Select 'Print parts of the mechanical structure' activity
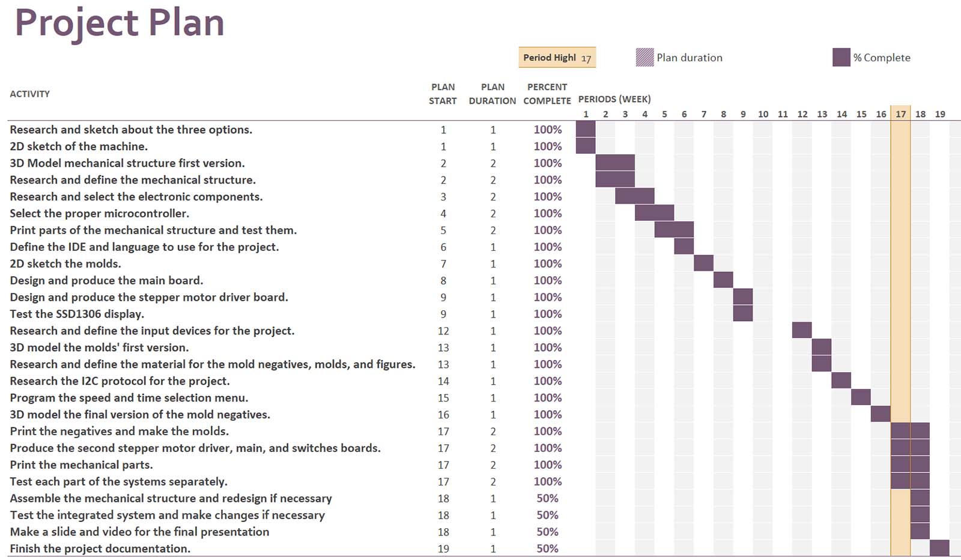 153,230
